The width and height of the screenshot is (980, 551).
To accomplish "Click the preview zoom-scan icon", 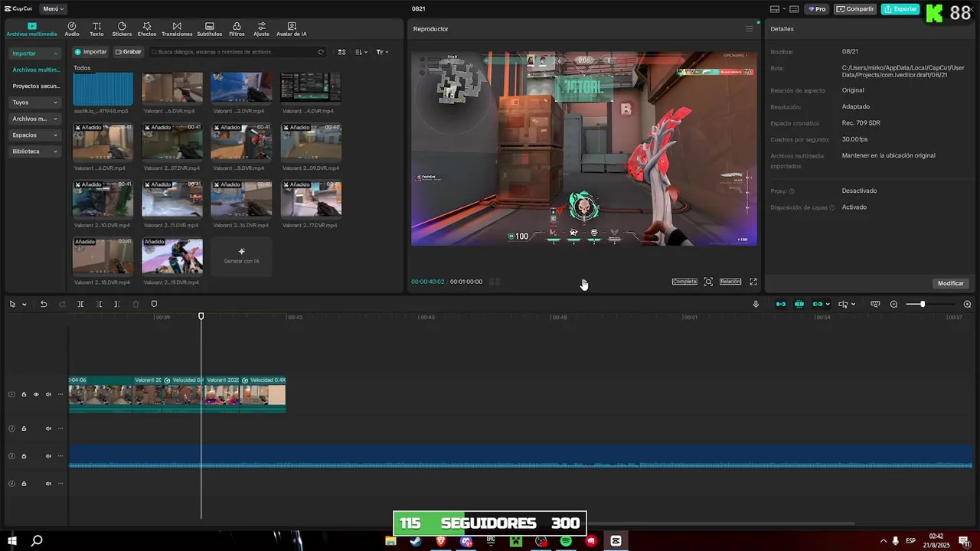I will [x=708, y=282].
